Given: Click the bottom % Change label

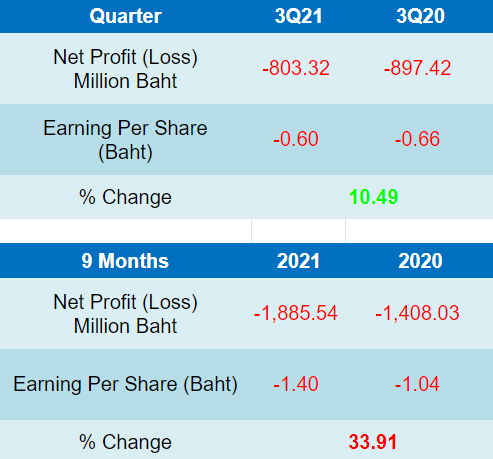Looking at the screenshot, I should click(125, 442).
